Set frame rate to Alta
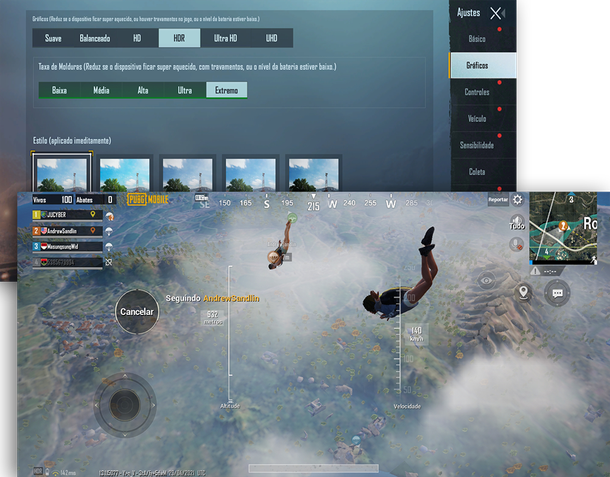 click(143, 90)
